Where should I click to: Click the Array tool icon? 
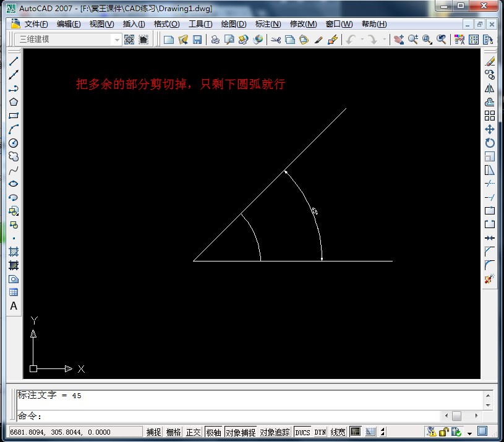490,116
